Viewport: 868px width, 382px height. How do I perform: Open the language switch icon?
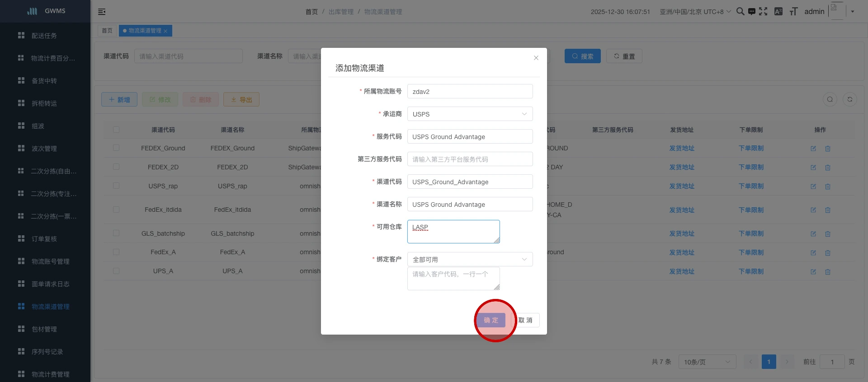(x=778, y=12)
